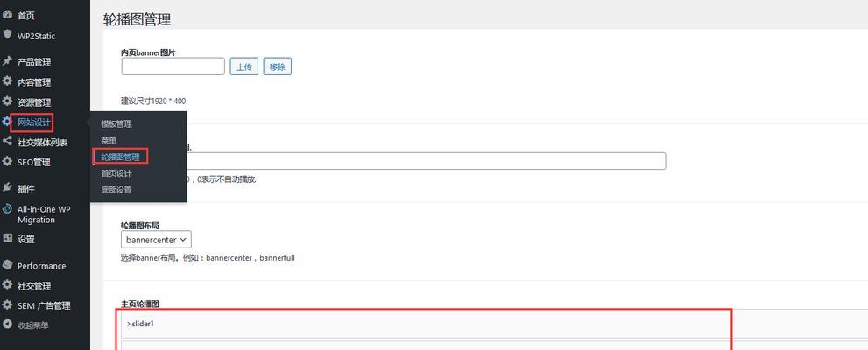
Task: Open 网站设计 in the sidebar
Action: pyautogui.click(x=34, y=122)
